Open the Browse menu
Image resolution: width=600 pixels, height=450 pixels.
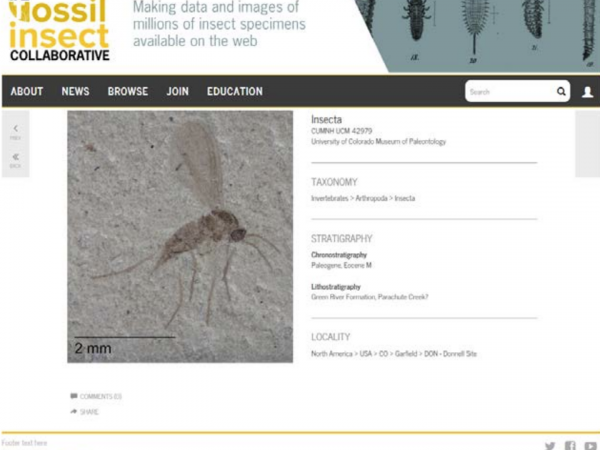[128, 91]
